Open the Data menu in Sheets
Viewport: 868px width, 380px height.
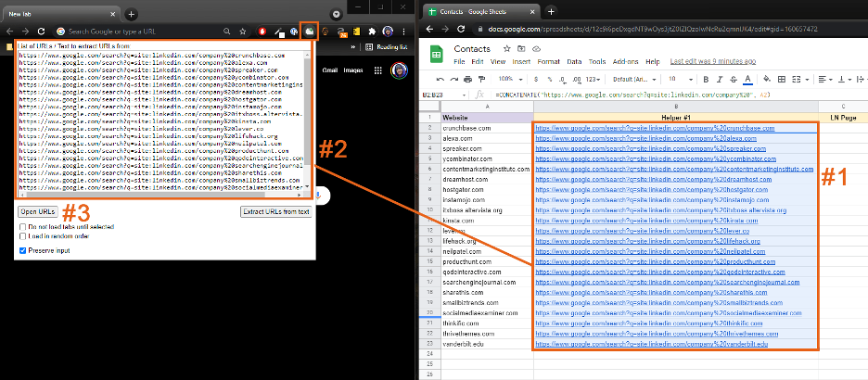click(x=574, y=61)
